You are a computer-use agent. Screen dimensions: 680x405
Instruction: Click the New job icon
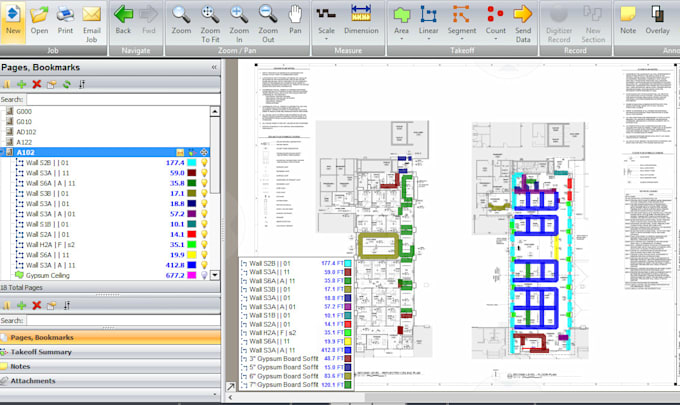click(x=13, y=21)
